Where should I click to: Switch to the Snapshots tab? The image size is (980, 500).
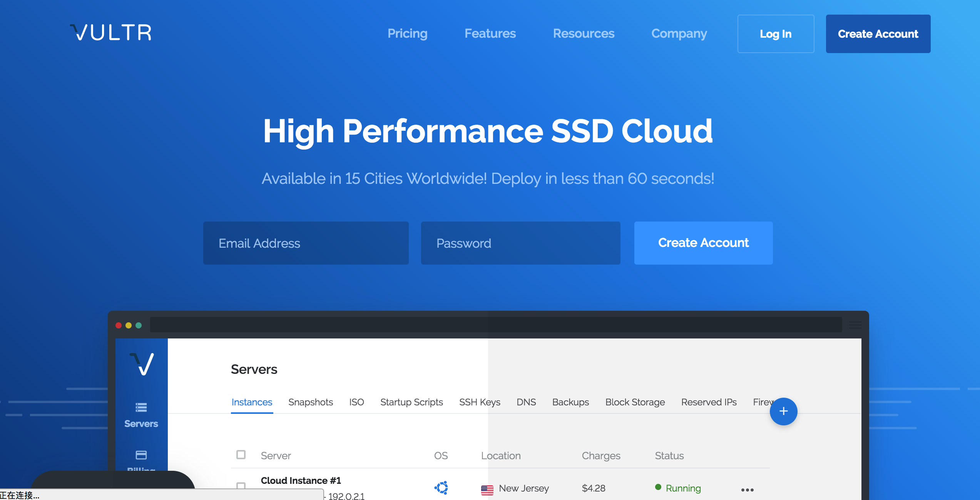(311, 402)
